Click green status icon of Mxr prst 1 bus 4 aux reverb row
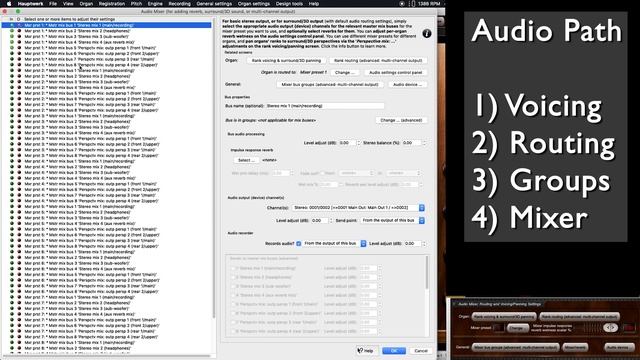The width and height of the screenshot is (640, 360). pos(12,42)
